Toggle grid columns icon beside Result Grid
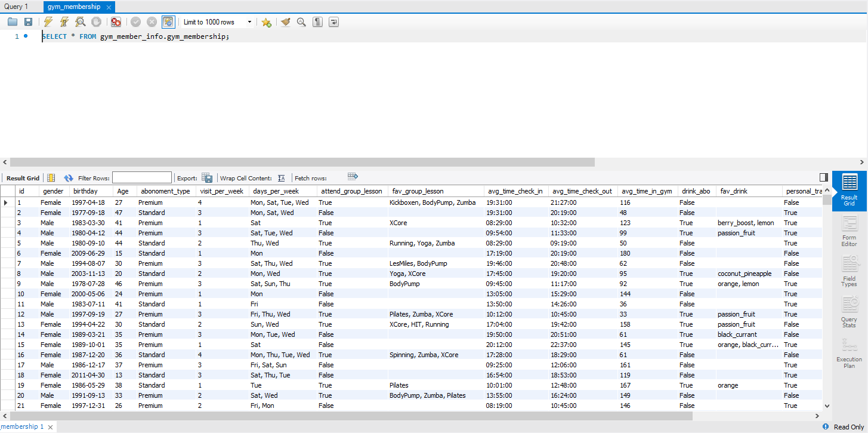 point(51,178)
